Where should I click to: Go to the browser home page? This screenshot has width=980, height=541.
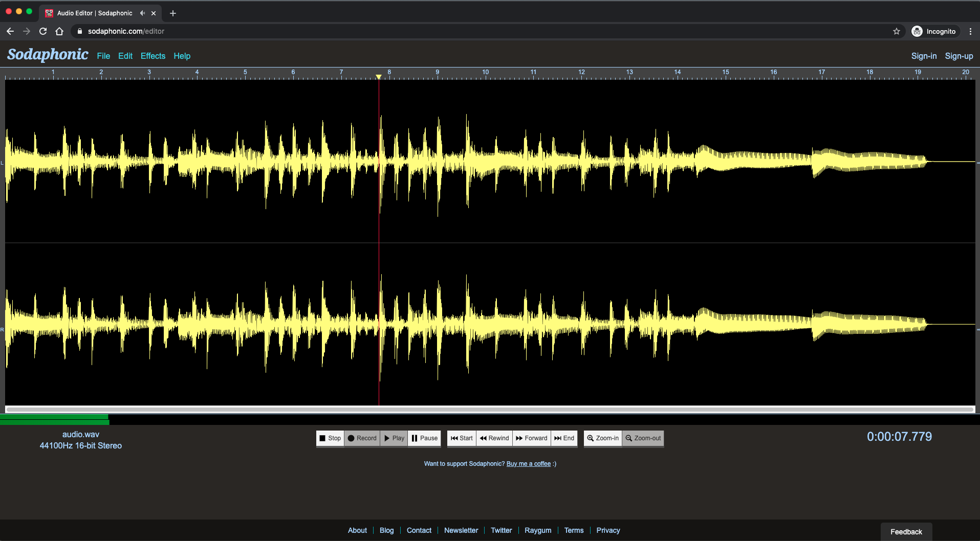click(59, 31)
